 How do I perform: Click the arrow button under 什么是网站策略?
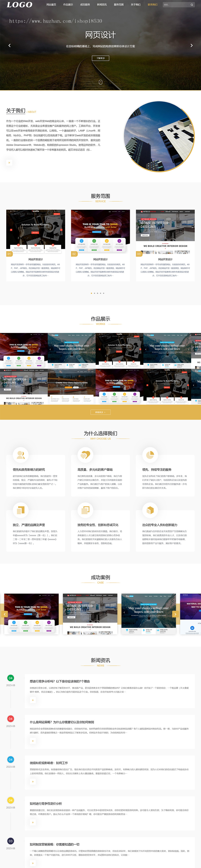point(33,741)
